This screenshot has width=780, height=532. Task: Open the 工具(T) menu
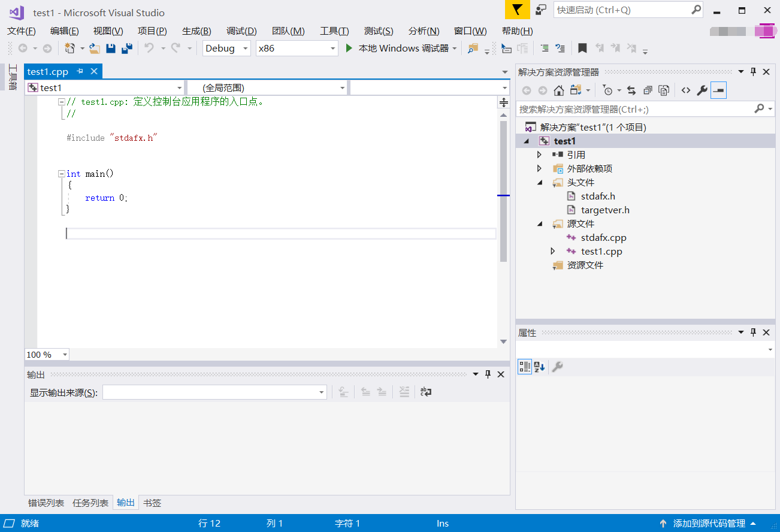click(x=334, y=31)
